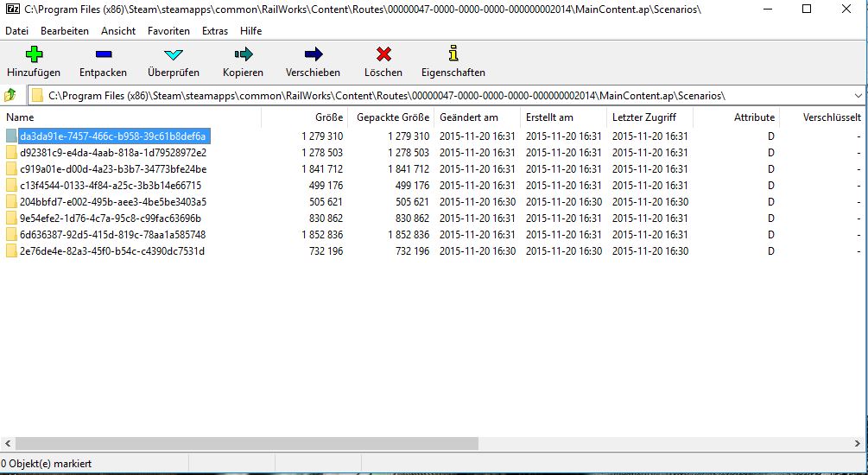Image resolution: width=868 pixels, height=475 pixels.
Task: Click the status text 0 Objekt(e) markiert
Action: click(x=47, y=464)
